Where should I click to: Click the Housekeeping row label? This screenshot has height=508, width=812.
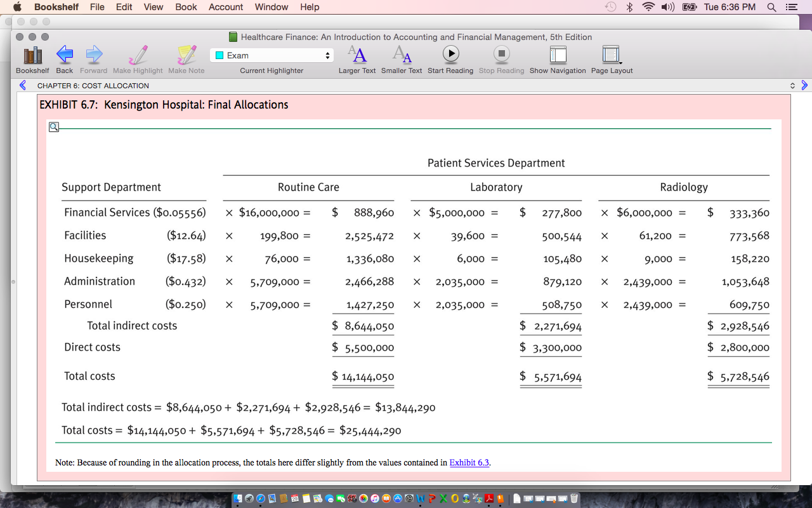click(x=99, y=258)
